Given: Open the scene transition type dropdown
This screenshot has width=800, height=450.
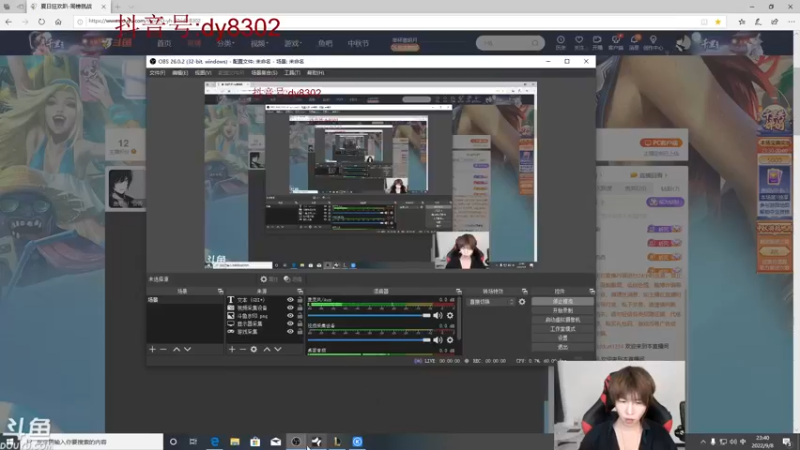Looking at the screenshot, I should coord(491,302).
